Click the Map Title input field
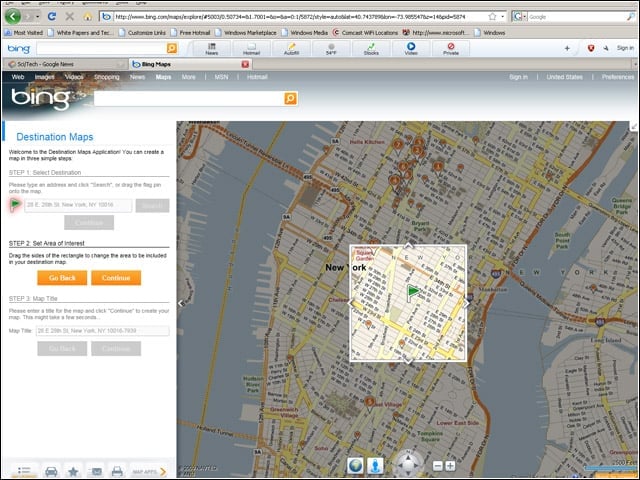Screen dimensions: 640x480 (x=102, y=331)
